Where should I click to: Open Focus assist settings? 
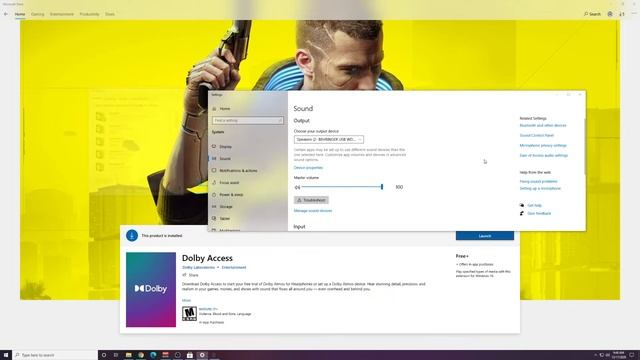pos(229,182)
